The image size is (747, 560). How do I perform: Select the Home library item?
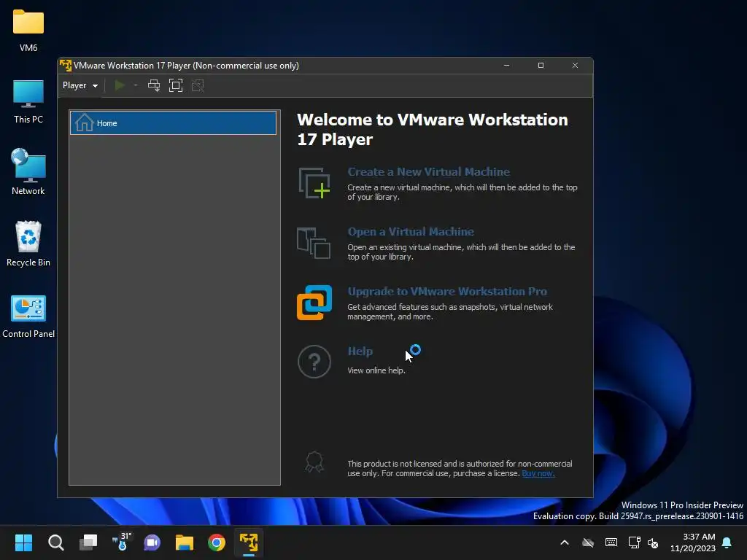(x=173, y=122)
